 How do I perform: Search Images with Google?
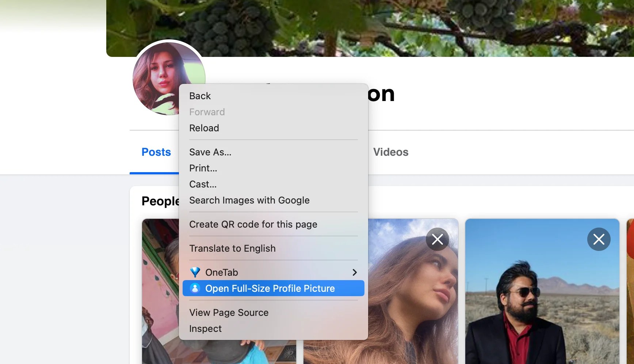pos(249,200)
